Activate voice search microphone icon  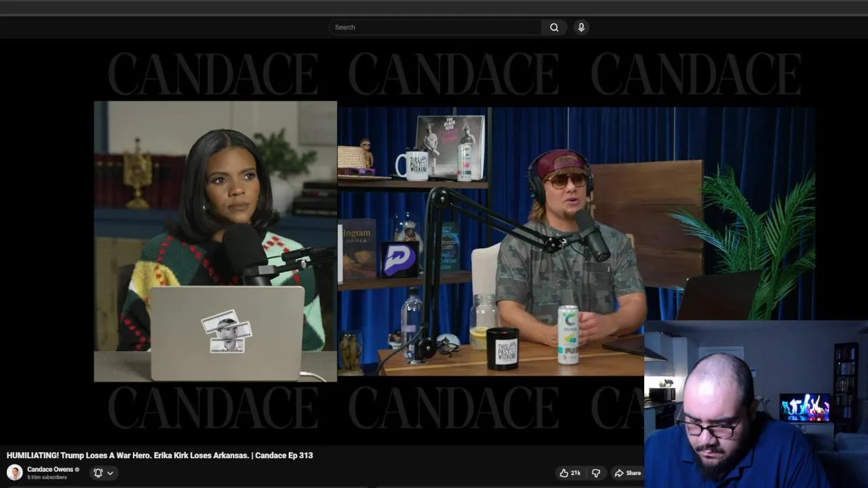pos(581,27)
